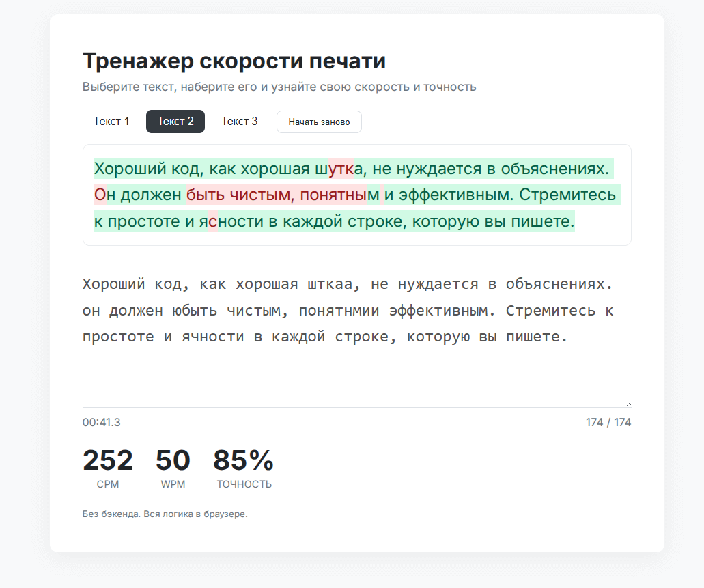Screen dimensions: 704x588
Task: Click the subtitle starting with Выберите текст
Action: [x=279, y=87]
